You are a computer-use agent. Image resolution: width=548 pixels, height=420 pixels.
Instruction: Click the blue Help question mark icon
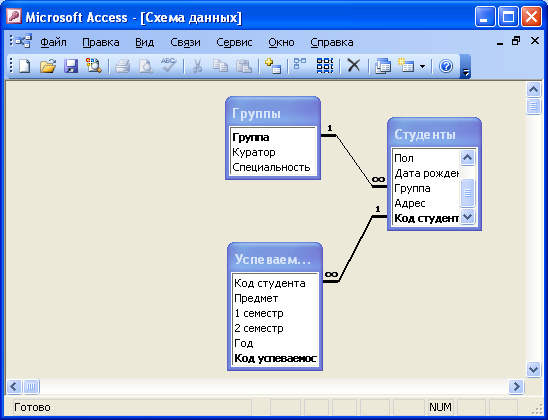[446, 66]
